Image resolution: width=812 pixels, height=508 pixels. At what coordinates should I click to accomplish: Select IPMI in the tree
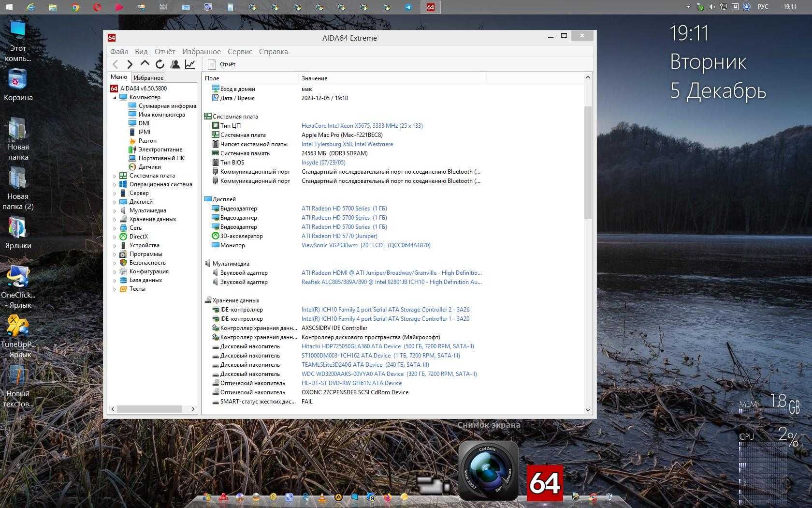pos(145,132)
